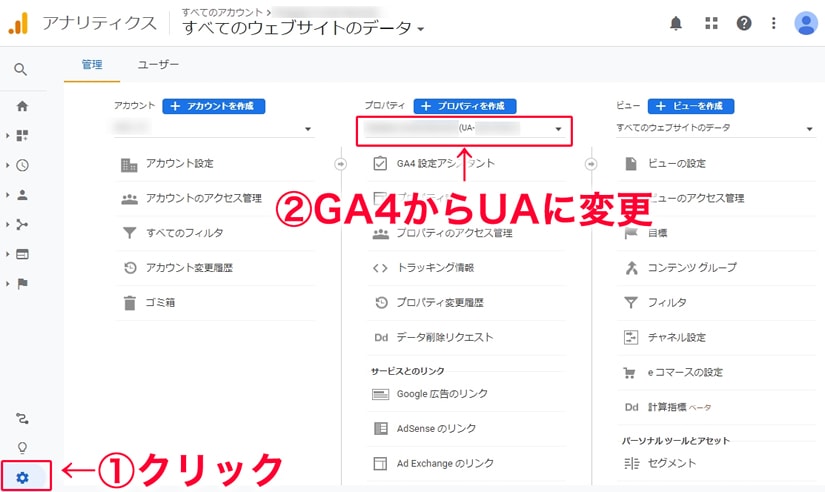This screenshot has width=825, height=492.
Task: Click arrow circle between account and property
Action: click(x=340, y=164)
